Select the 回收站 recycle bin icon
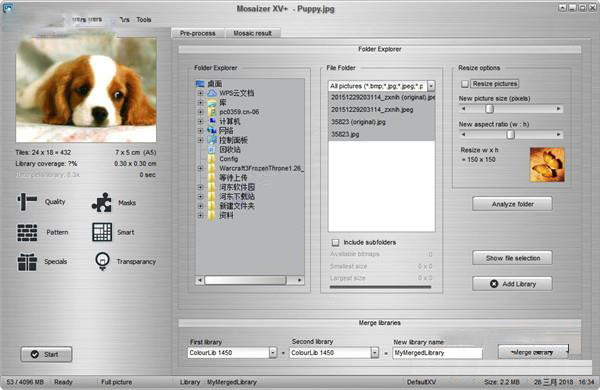This screenshot has width=600, height=390. pyautogui.click(x=212, y=150)
